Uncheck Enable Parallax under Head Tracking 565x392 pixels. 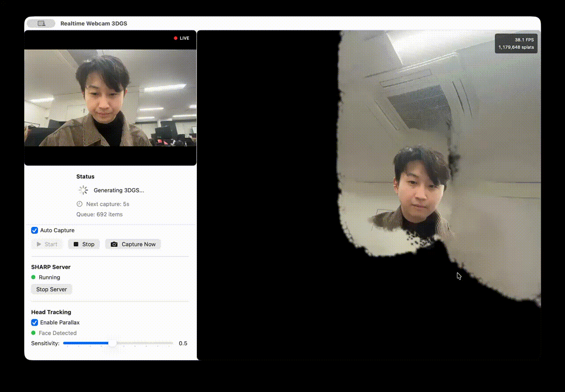click(x=34, y=322)
